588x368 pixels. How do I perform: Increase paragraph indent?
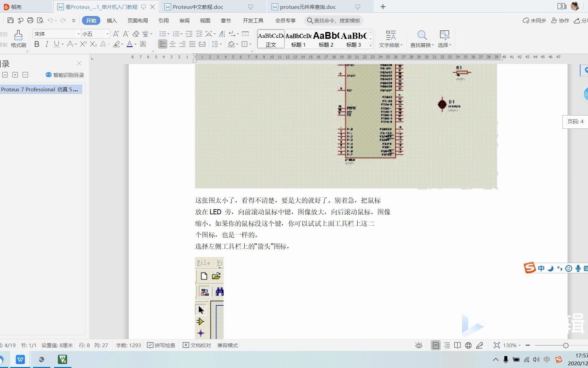tap(199, 34)
